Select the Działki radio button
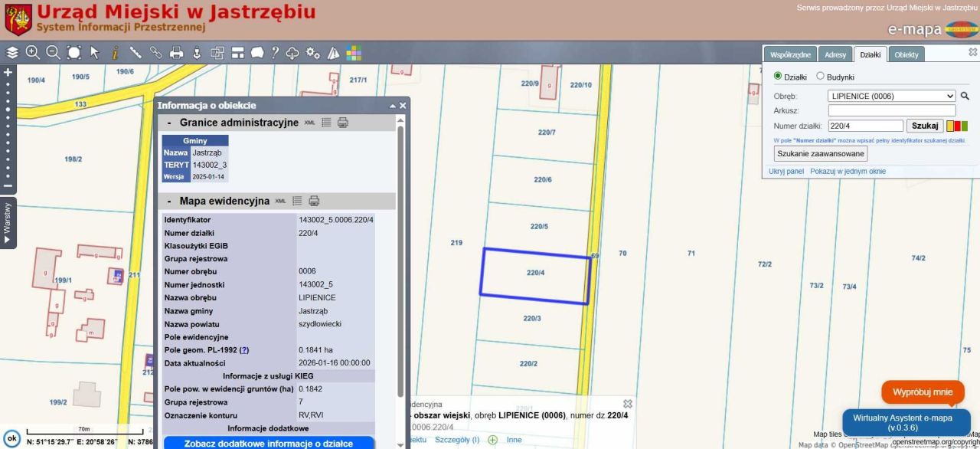 [x=779, y=77]
